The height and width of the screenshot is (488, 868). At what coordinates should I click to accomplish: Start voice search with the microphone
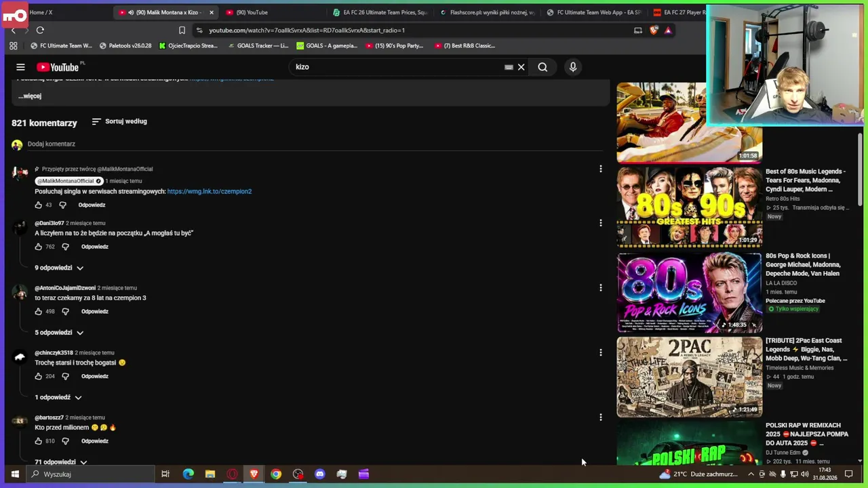[573, 67]
